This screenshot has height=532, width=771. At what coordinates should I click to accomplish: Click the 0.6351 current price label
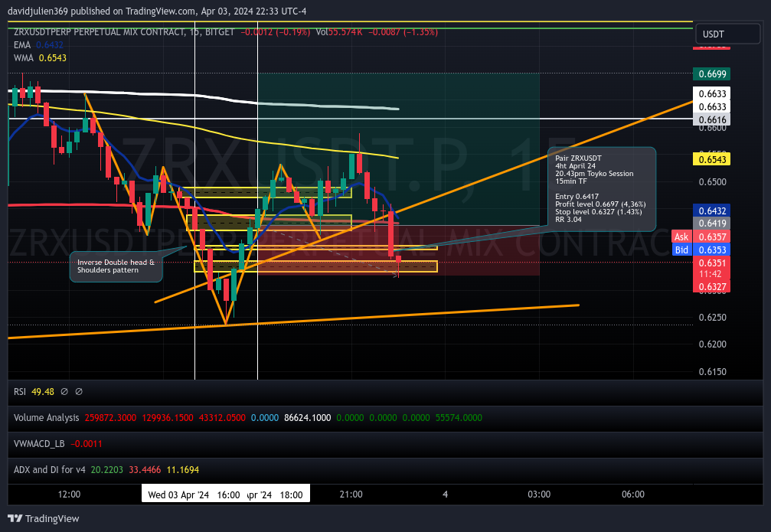pos(711,263)
